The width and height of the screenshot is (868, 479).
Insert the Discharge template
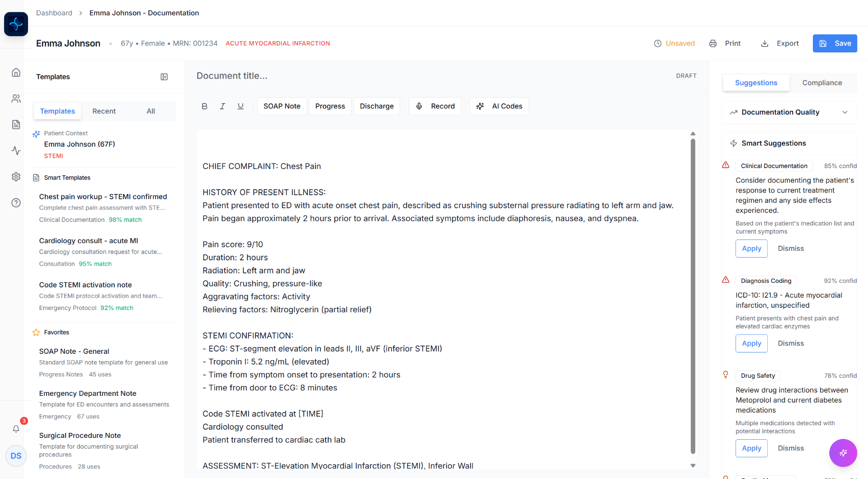377,106
